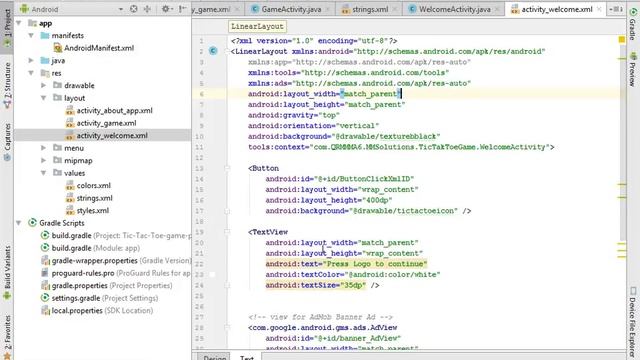Switch to the Text editor mode tab
Screen dimensions: 640x360
click(247, 357)
